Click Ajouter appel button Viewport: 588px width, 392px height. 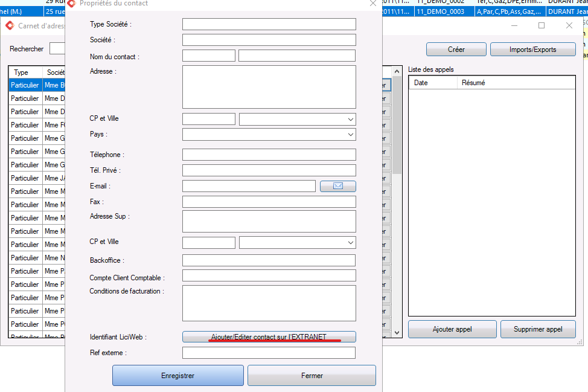tap(452, 329)
